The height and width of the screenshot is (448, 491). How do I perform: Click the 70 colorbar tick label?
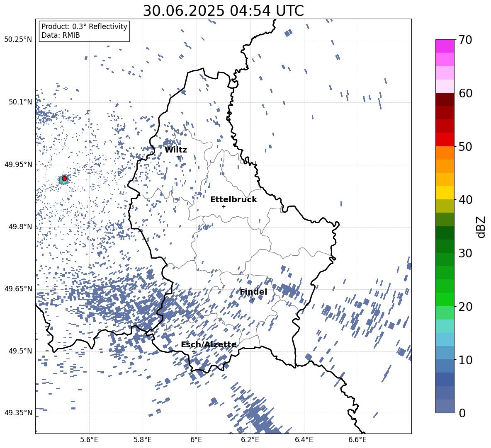click(465, 40)
